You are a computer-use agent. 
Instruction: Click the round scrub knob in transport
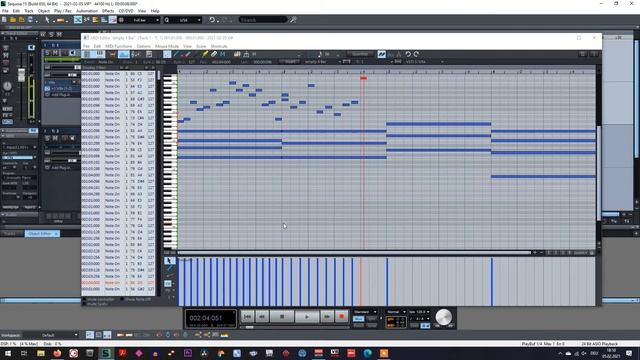click(x=443, y=317)
